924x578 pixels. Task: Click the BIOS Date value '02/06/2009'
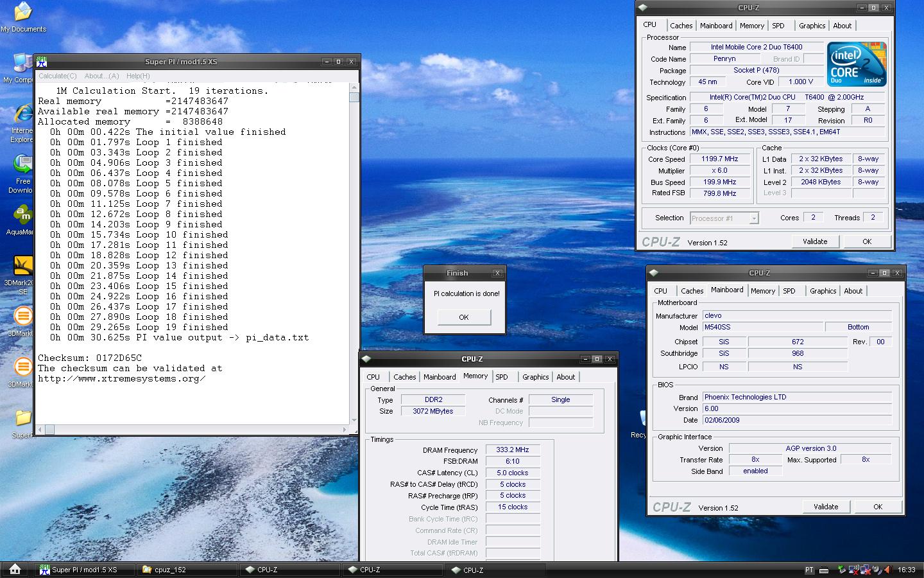(797, 420)
